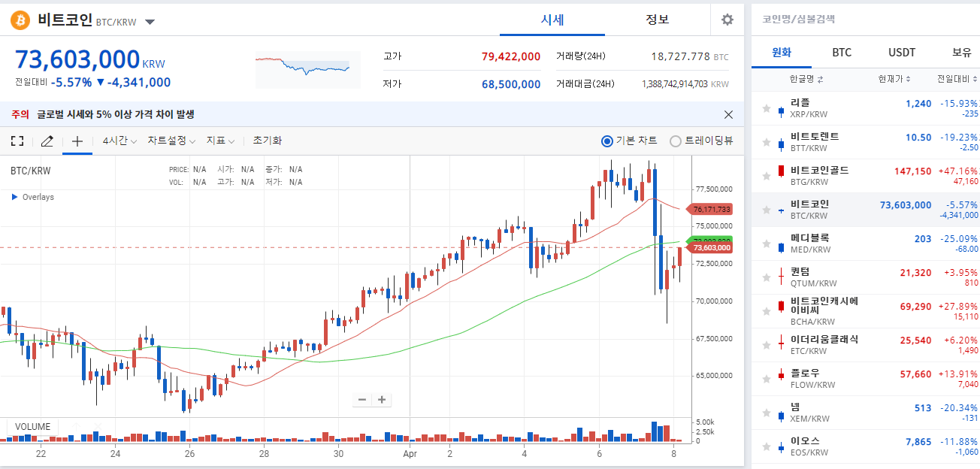Switch to the 시세 tab

pos(552,20)
